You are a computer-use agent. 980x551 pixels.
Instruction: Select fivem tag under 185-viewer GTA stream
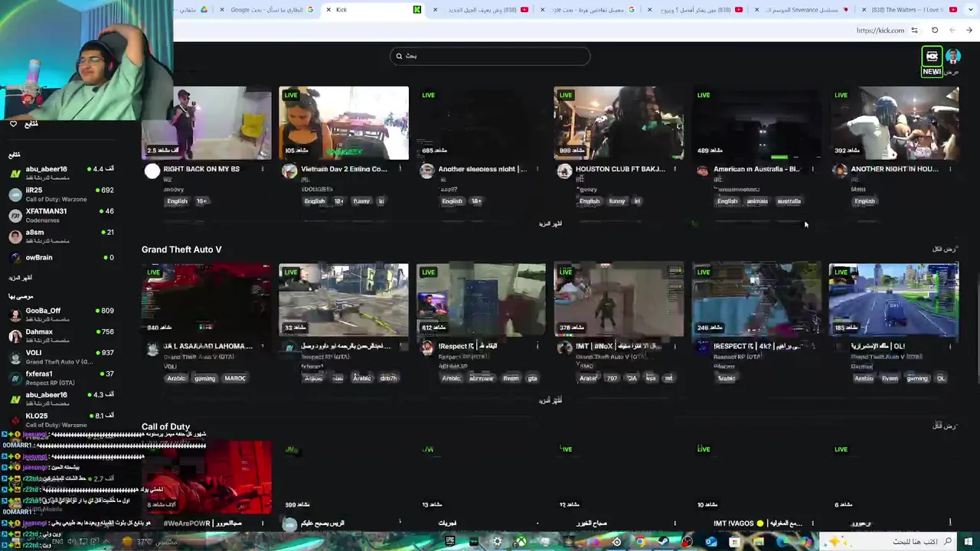coord(890,378)
